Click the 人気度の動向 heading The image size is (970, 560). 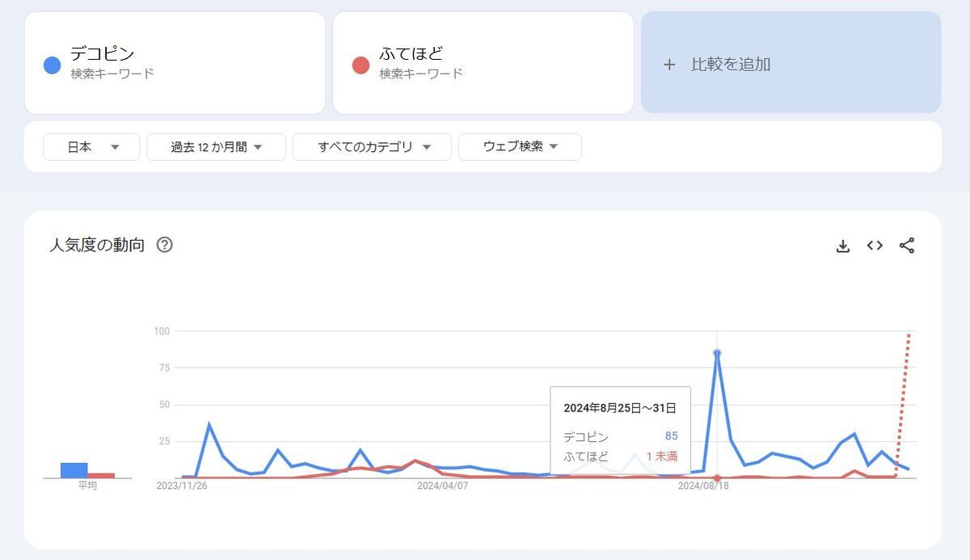[97, 245]
